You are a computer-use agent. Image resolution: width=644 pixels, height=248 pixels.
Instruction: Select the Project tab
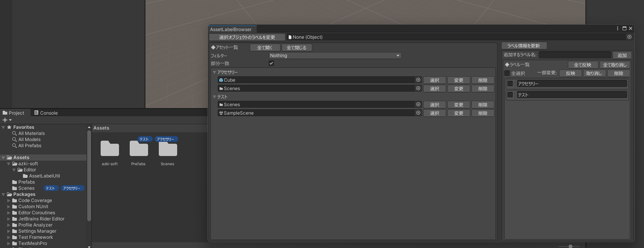(x=13, y=113)
